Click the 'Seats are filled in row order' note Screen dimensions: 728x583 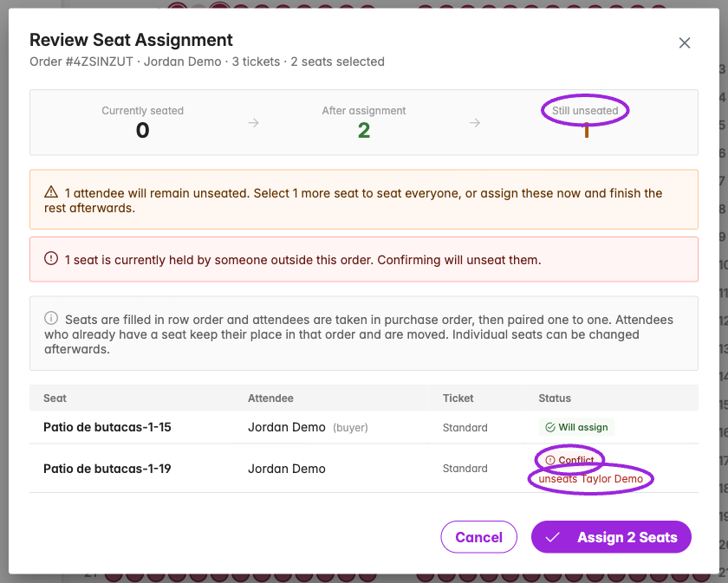click(359, 334)
